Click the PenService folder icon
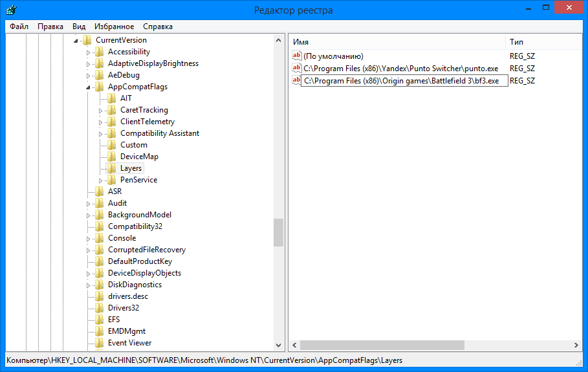588x372 pixels. coord(112,179)
